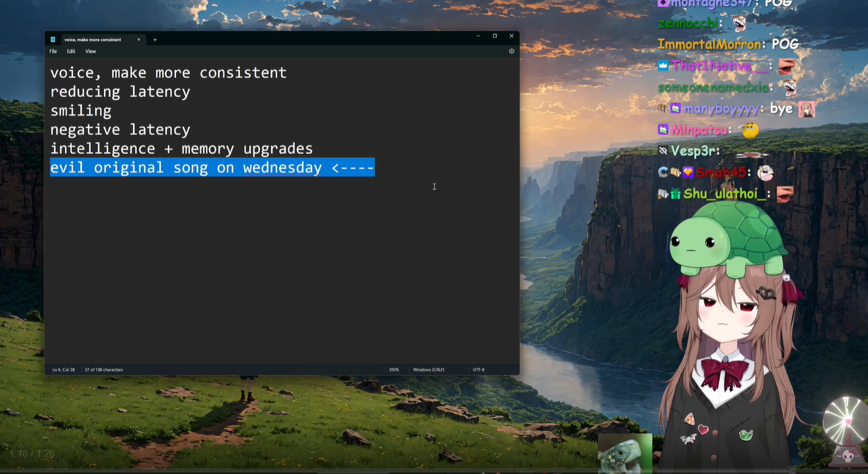Click the line 'reducing latency'
Image resolution: width=868 pixels, height=474 pixels.
click(x=120, y=91)
